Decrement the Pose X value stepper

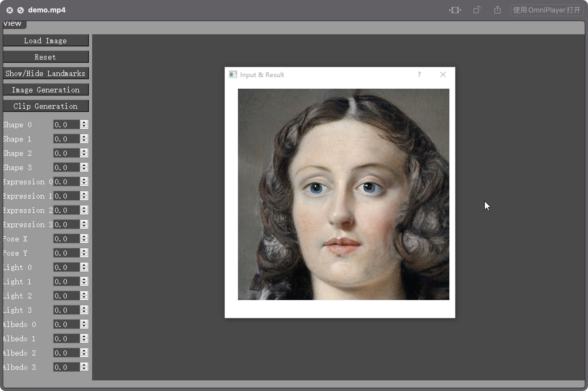(84, 241)
